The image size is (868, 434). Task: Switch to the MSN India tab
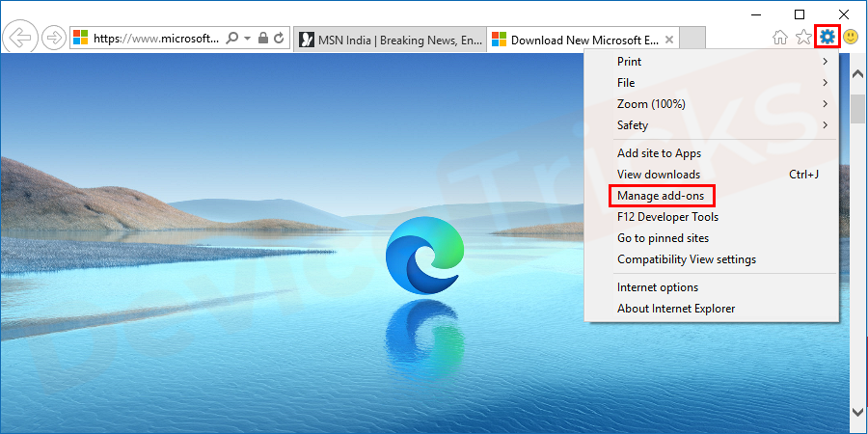(x=389, y=40)
